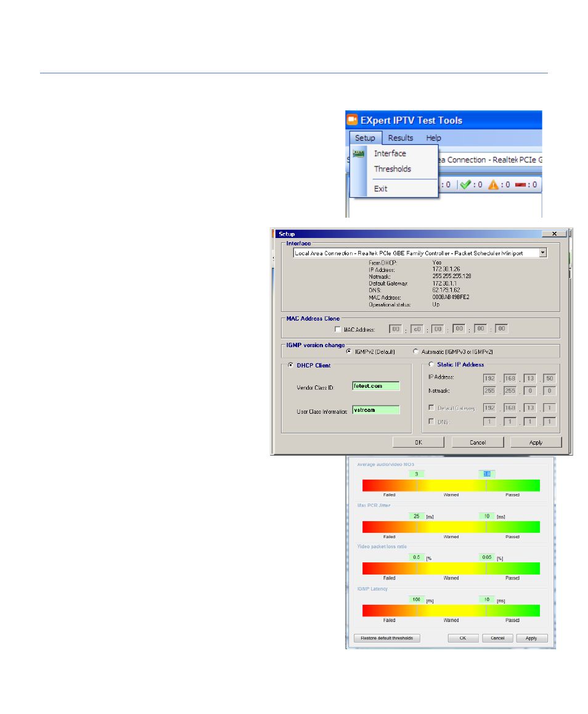Click the EXpert IPTV Test Tools app icon
The width and height of the screenshot is (588, 714).
(353, 120)
